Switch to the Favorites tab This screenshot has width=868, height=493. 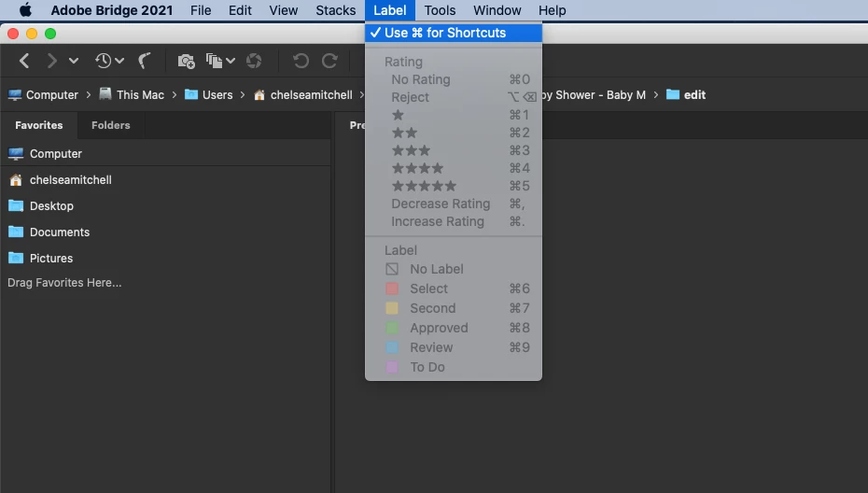(x=39, y=125)
